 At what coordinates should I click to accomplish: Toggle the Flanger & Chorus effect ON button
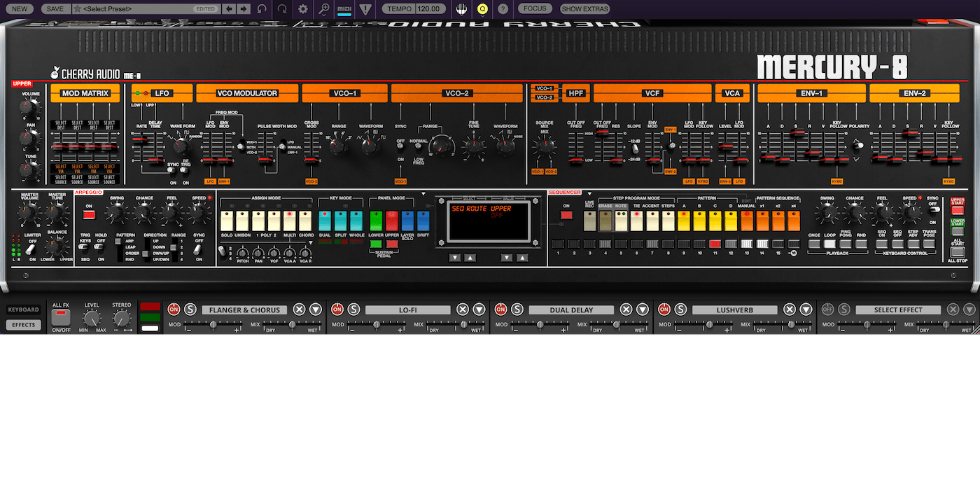tap(174, 310)
